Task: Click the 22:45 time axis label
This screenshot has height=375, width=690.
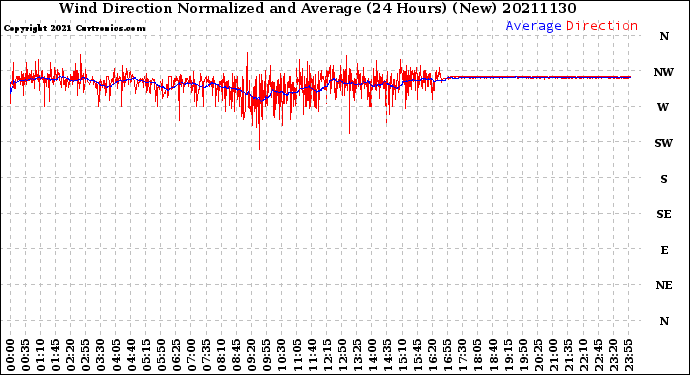Action: point(598,355)
